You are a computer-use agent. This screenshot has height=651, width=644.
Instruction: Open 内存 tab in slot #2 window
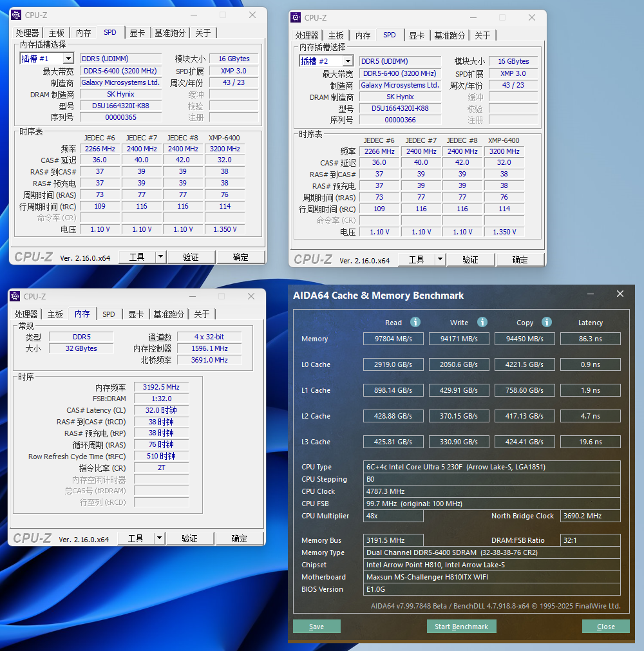pyautogui.click(x=363, y=35)
